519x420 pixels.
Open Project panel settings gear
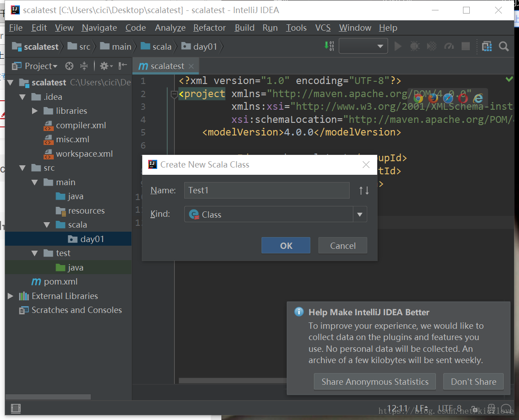(106, 66)
